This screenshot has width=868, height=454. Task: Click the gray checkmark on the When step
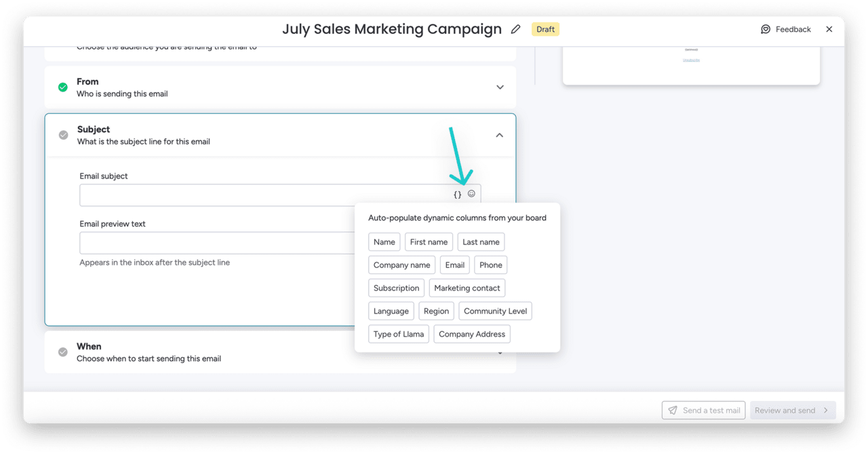click(x=62, y=352)
